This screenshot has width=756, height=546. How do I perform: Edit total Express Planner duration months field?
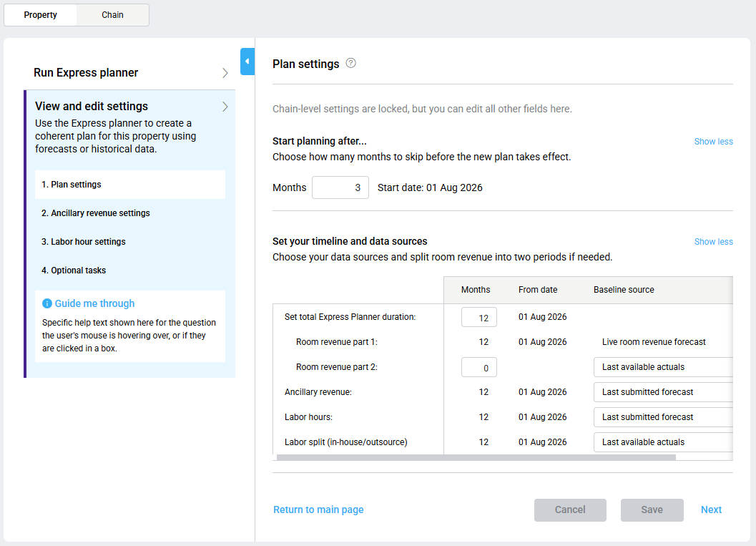tap(478, 317)
